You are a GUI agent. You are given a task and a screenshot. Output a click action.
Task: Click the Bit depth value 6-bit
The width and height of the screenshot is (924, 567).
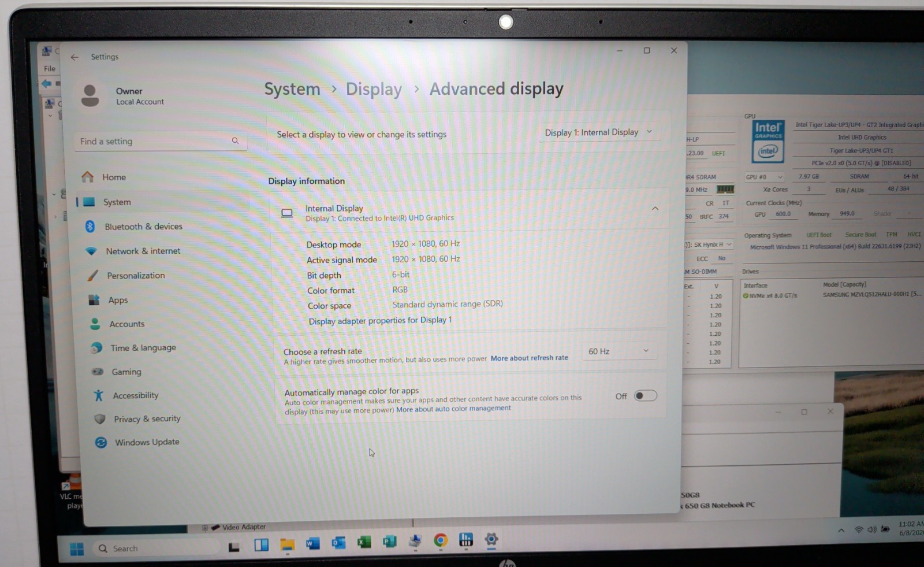[401, 275]
